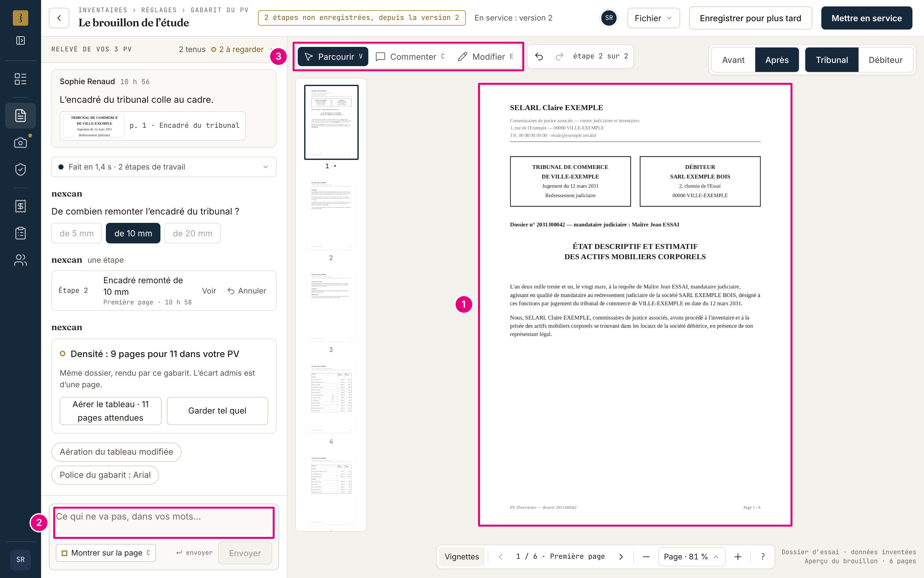Select the fifth page thumbnail
Viewport: 924px width, 578px height.
tap(331, 489)
